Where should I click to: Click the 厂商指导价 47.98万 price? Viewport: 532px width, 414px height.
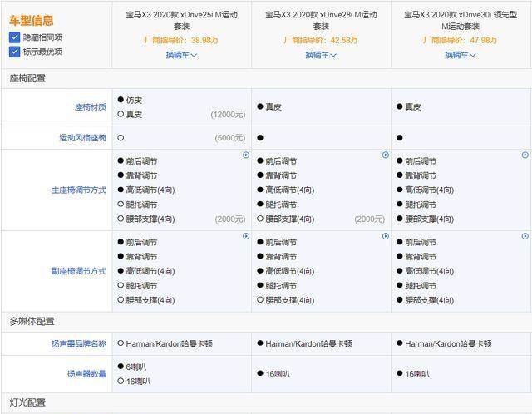pyautogui.click(x=461, y=40)
